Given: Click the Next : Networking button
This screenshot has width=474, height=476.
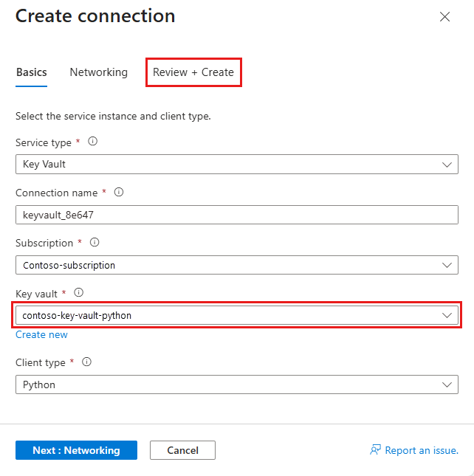Looking at the screenshot, I should [76, 450].
